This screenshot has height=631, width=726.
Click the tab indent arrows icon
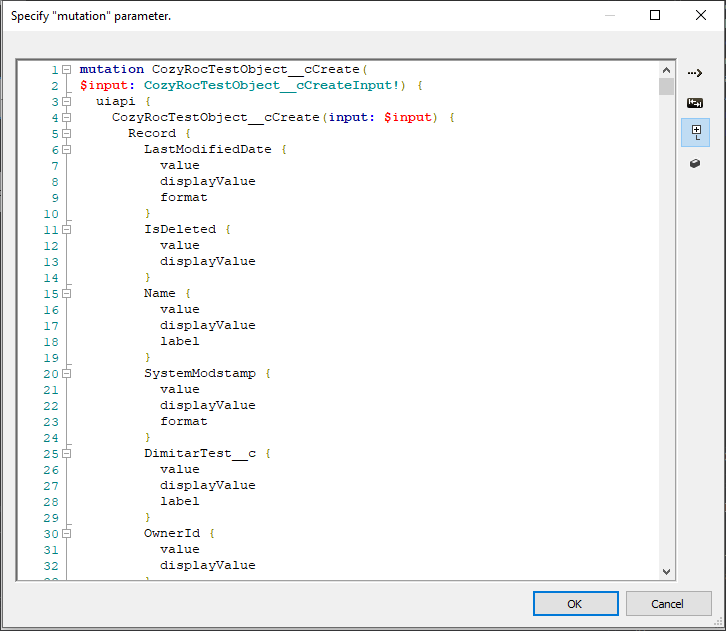(695, 103)
